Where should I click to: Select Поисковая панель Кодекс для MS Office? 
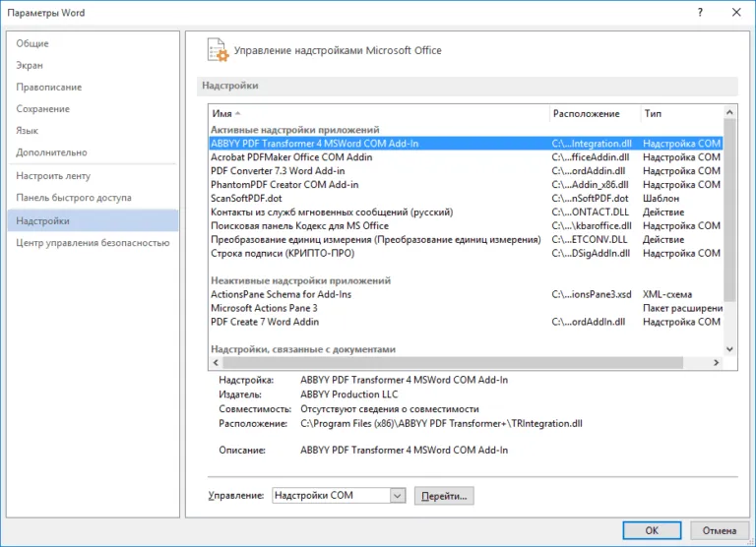click(x=466, y=226)
